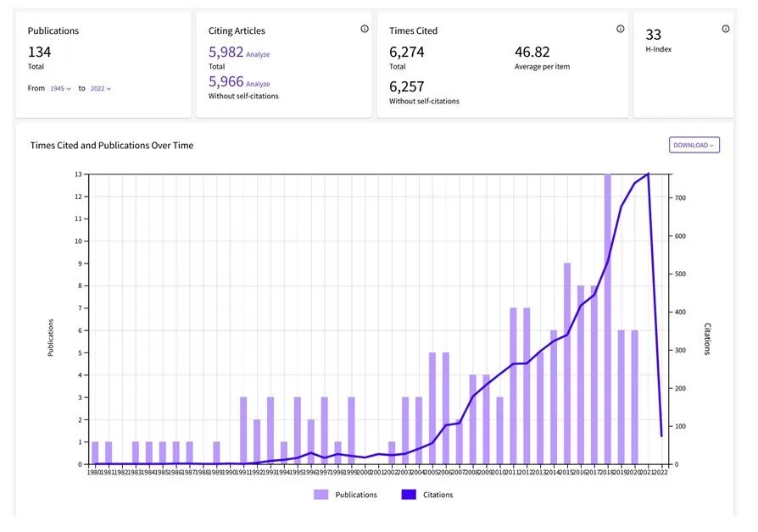This screenshot has width=758, height=532.
Task: Toggle the Publications series legend label
Action: (356, 495)
